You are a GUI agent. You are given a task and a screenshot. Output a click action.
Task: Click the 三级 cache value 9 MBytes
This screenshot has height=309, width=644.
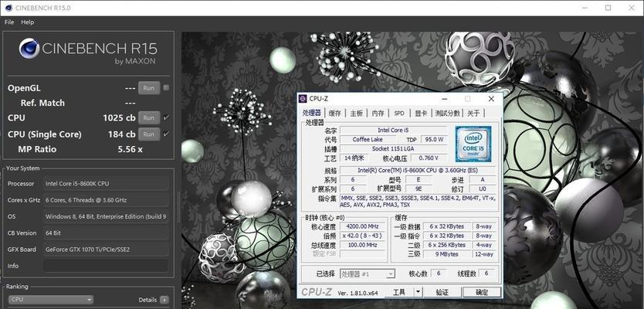(446, 254)
